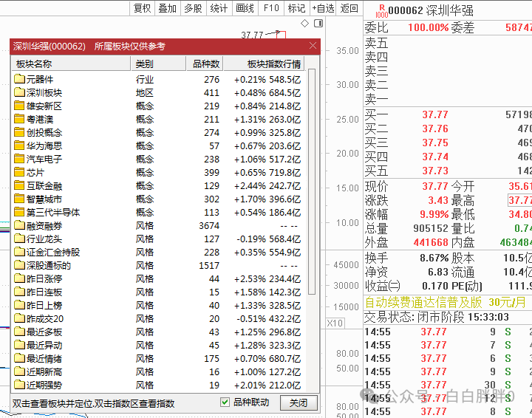This screenshot has width=532, height=418.
Task: Sort by 类别 column header
Action: click(158, 64)
